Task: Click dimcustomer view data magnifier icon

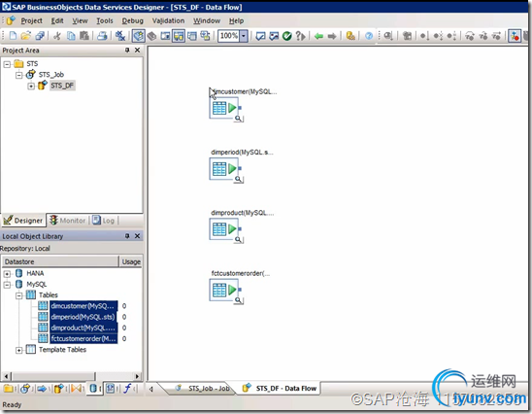Action: tap(239, 119)
